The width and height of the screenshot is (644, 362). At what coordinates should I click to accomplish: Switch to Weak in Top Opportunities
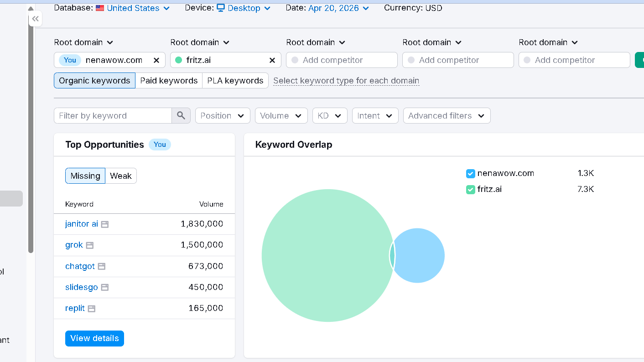click(x=120, y=176)
